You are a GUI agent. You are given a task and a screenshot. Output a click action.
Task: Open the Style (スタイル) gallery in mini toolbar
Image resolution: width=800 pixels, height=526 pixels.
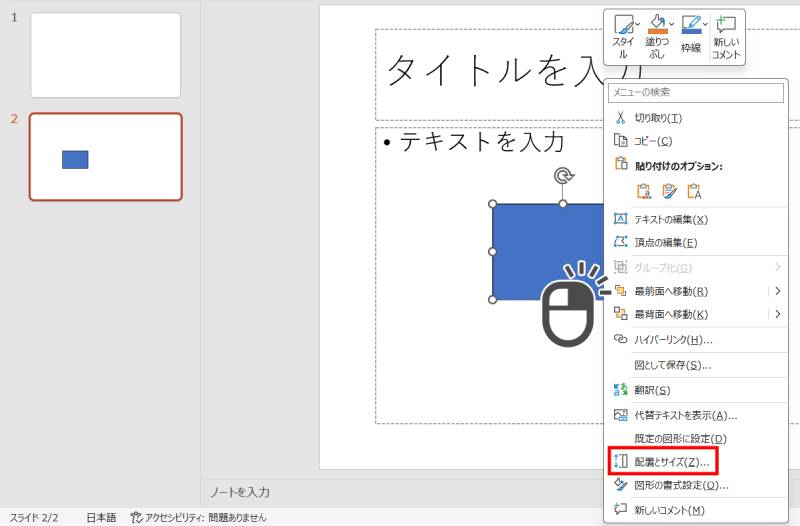coord(623,37)
